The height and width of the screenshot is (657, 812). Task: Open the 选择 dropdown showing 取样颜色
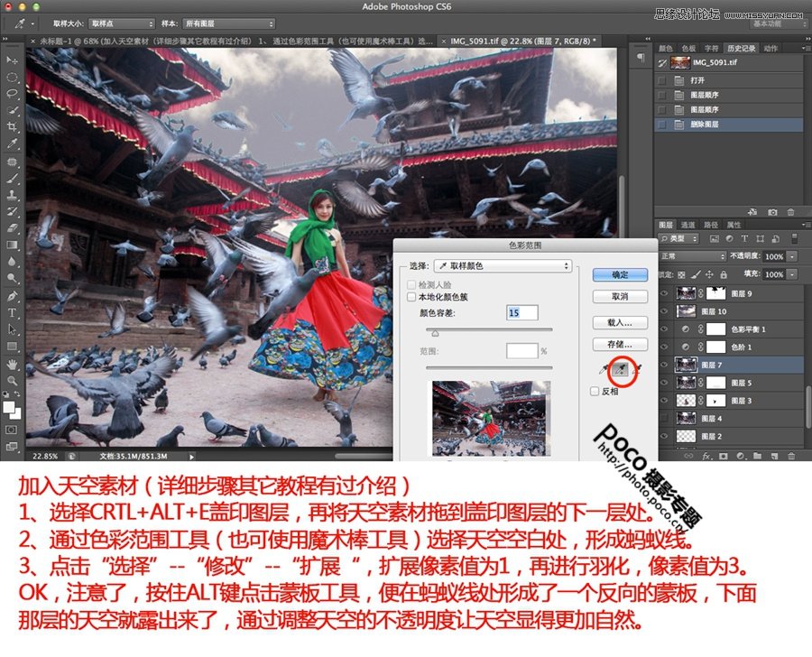(503, 266)
